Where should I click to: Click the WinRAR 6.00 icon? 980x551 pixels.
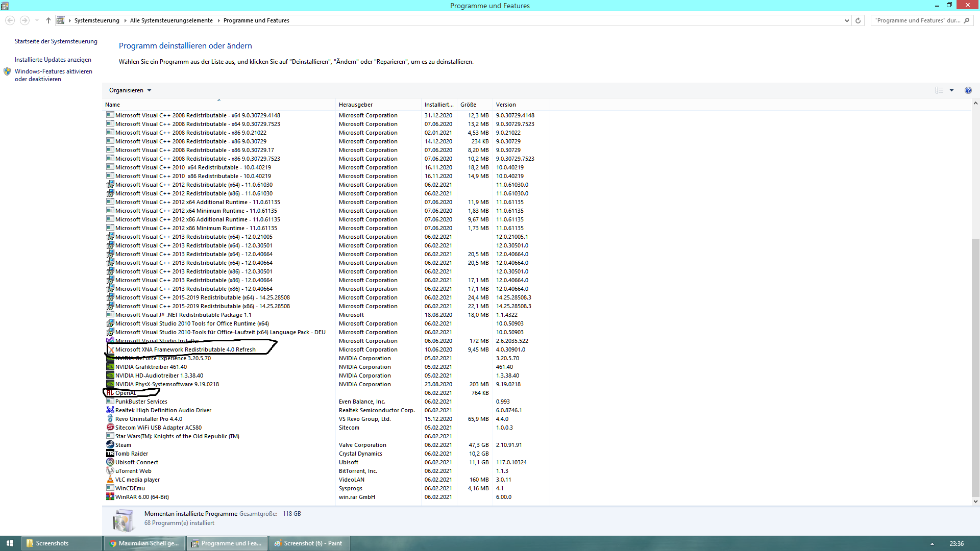pyautogui.click(x=110, y=496)
